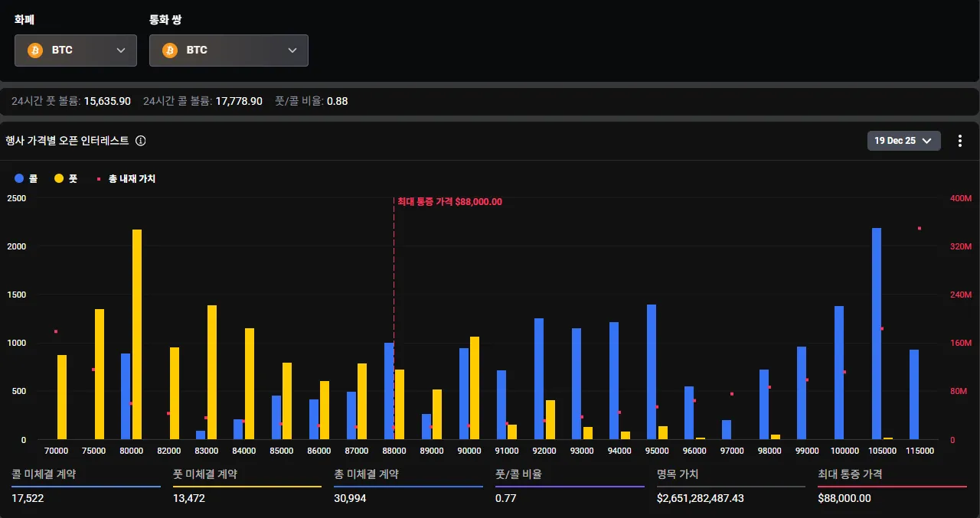Click the blue call bar at 95000
The height and width of the screenshot is (518, 980).
pos(652,372)
